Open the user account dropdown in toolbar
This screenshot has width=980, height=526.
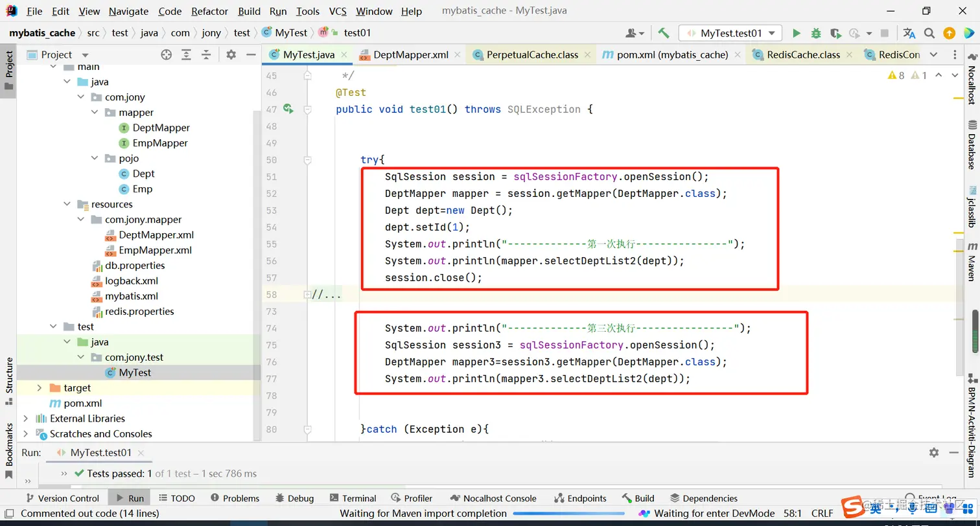635,33
